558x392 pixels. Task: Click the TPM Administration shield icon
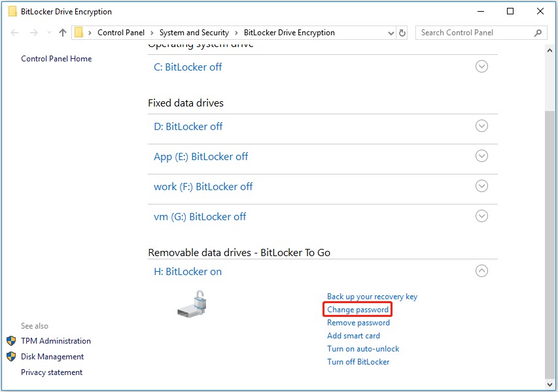click(11, 341)
